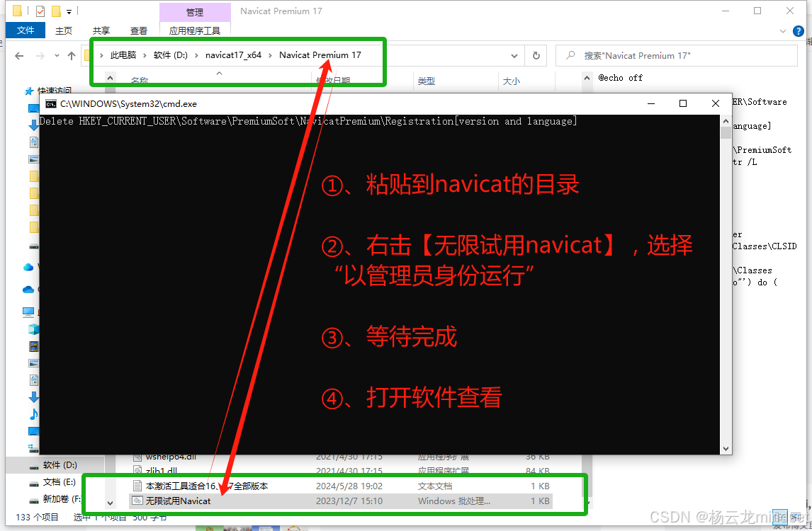Switch to the 主页 ribbon tab

(64, 31)
